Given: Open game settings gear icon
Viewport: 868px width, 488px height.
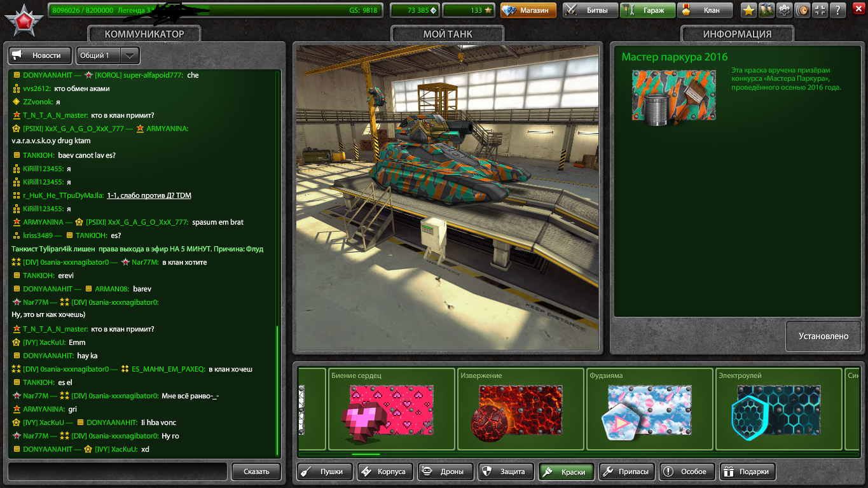Looking at the screenshot, I should pyautogui.click(x=785, y=10).
